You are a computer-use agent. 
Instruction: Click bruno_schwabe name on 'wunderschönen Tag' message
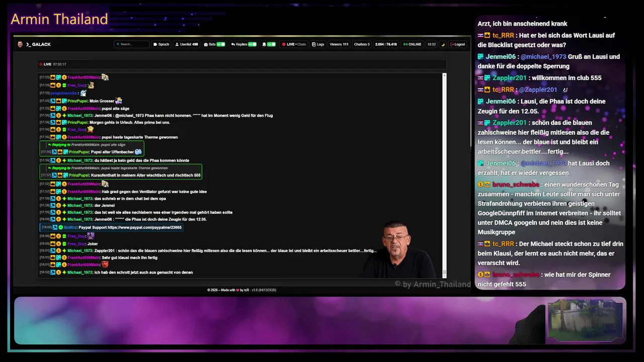click(516, 185)
